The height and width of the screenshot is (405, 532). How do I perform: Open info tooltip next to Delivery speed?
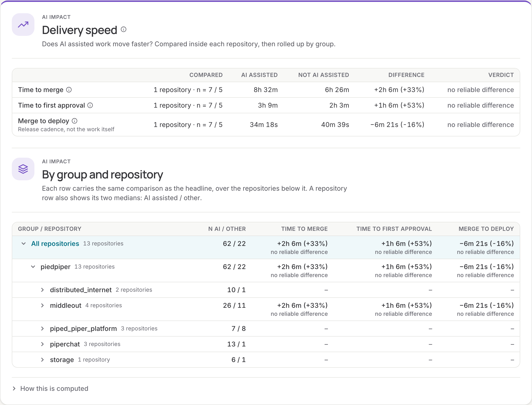pyautogui.click(x=124, y=30)
